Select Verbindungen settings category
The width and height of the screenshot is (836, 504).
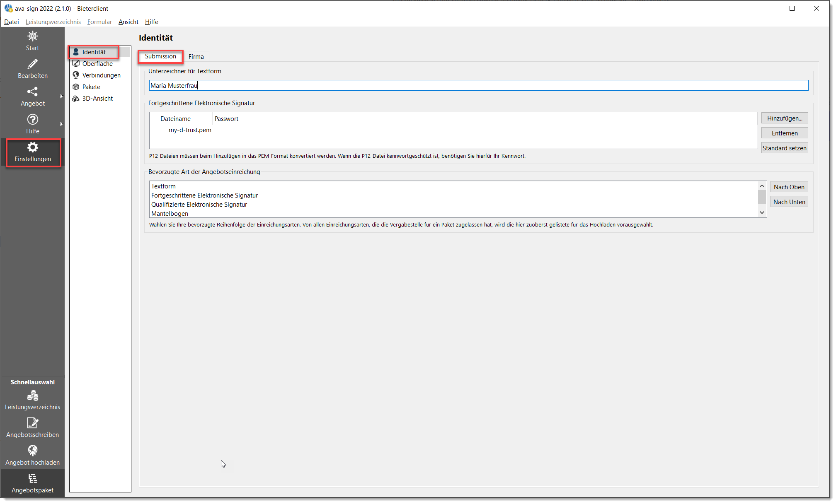[100, 75]
